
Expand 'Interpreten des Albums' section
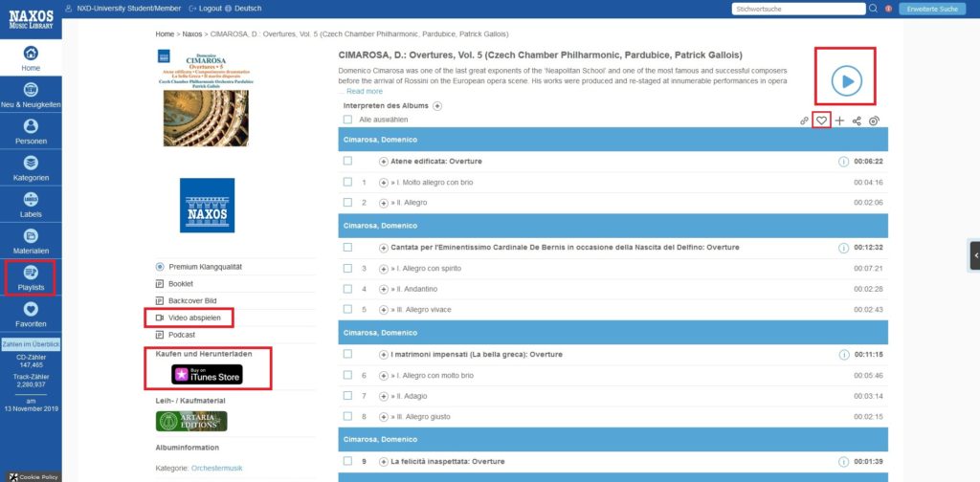(x=437, y=106)
